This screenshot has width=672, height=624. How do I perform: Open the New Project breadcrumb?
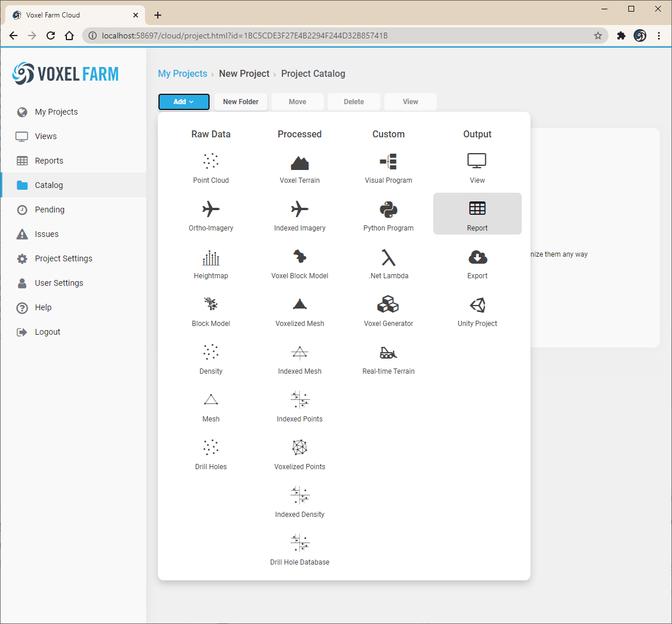pyautogui.click(x=245, y=74)
